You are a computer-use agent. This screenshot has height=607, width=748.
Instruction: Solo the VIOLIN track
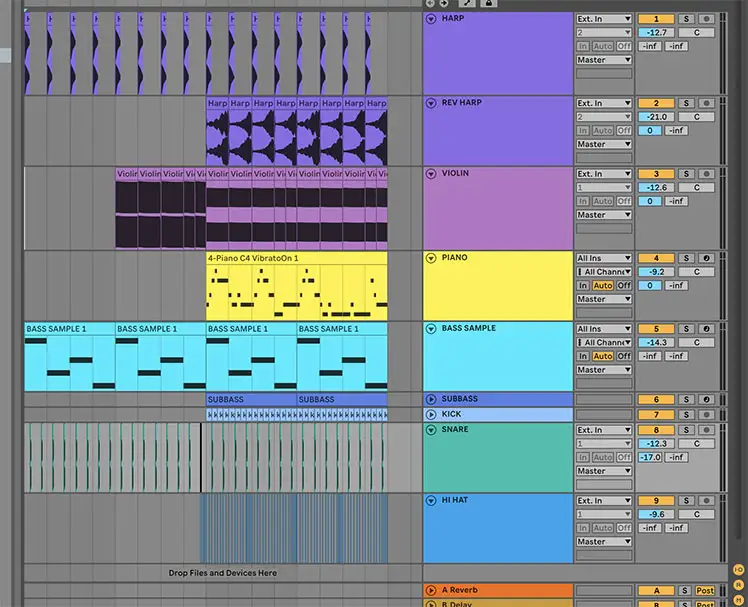point(687,174)
